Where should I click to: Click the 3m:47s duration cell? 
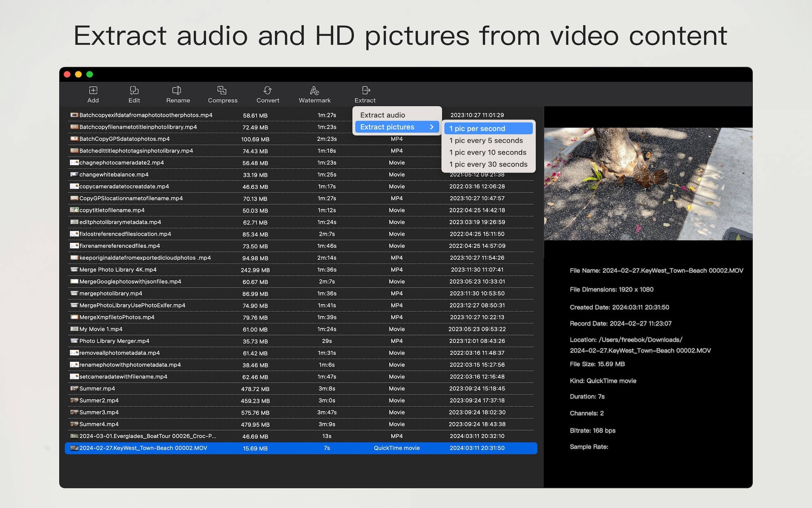(x=327, y=412)
